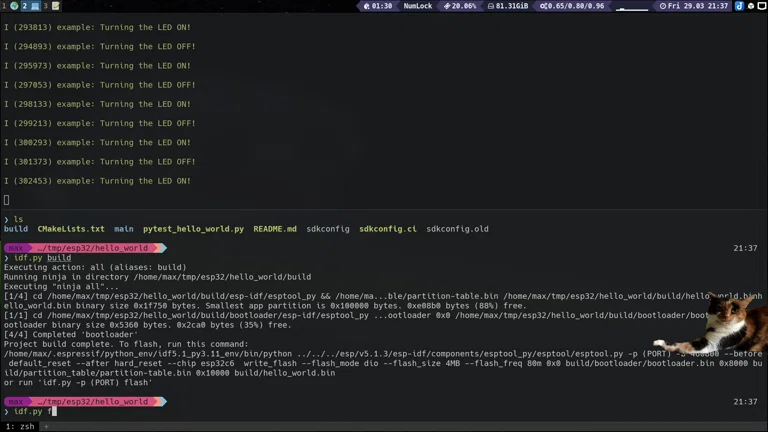768x432 pixels.
Task: Open the date and time clock widget
Action: pyautogui.click(x=694, y=6)
